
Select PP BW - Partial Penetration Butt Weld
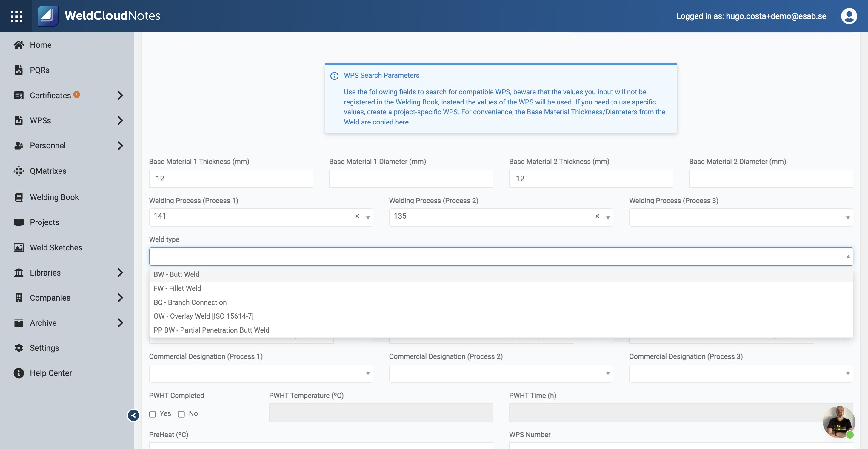click(501, 330)
